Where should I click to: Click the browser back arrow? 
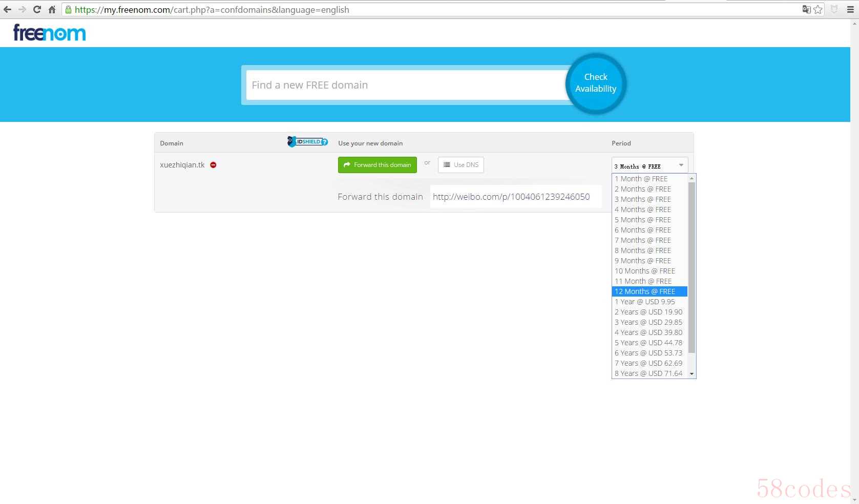pos(7,9)
